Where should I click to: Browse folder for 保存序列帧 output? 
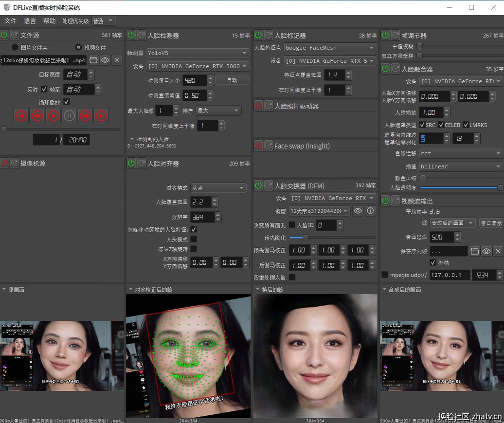pyautogui.click(x=475, y=251)
